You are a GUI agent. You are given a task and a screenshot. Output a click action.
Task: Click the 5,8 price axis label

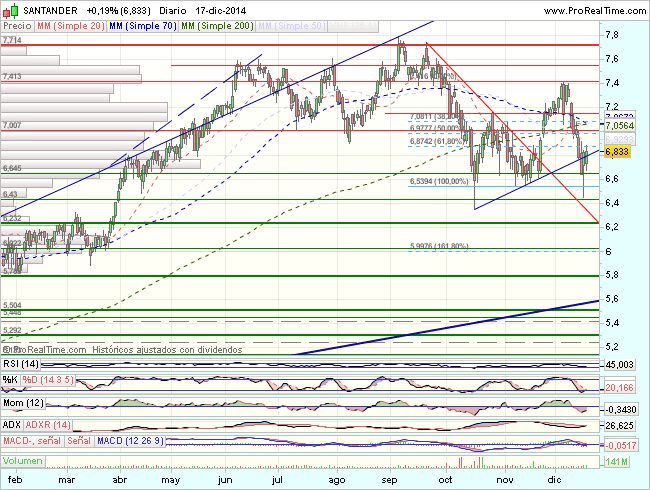click(x=612, y=275)
